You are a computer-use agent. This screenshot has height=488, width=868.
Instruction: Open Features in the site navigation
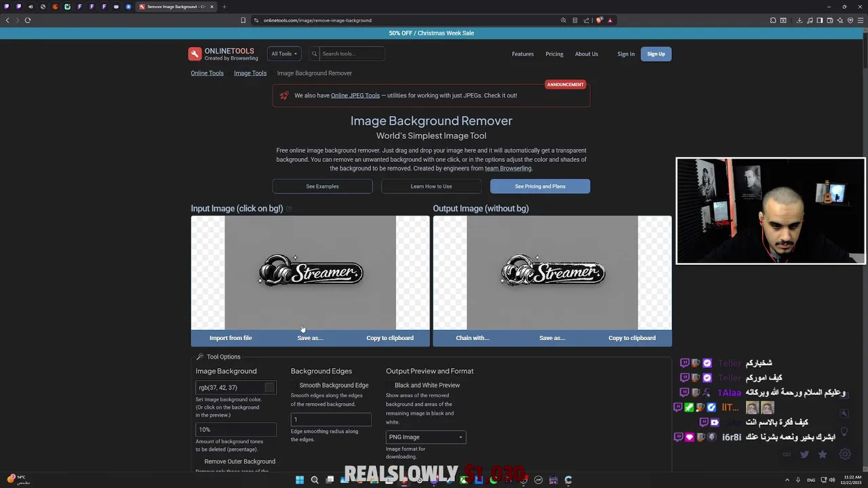523,54
